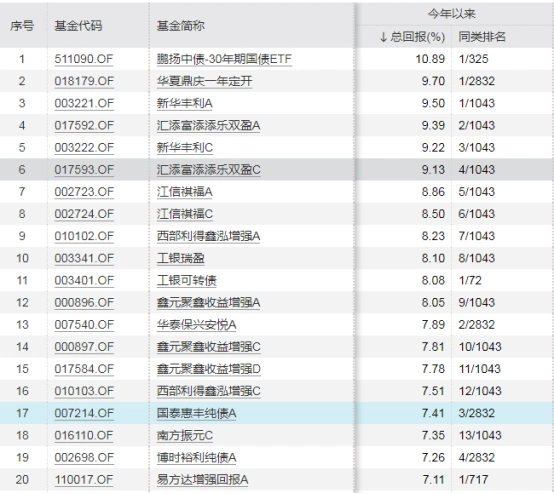This screenshot has width=554, height=494.
Task: Open fund code 002724.OF link
Action: coord(84,214)
